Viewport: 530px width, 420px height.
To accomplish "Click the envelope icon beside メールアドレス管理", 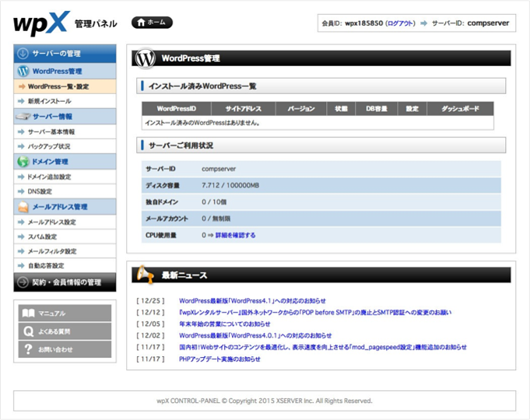I will pos(23,207).
